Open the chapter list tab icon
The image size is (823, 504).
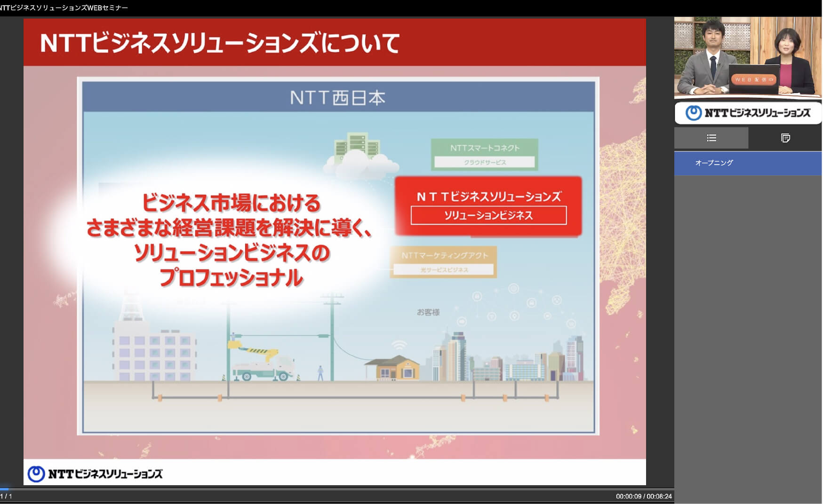coord(711,138)
